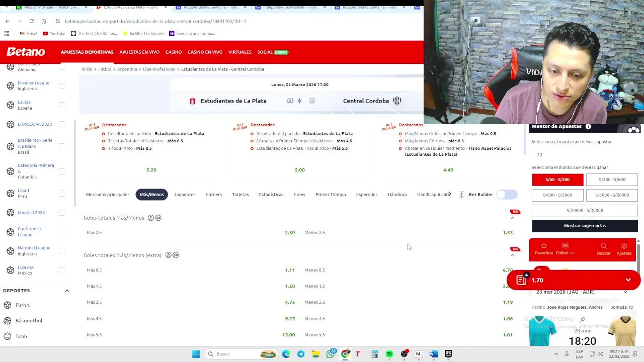
Task: Check the Premier League Inglaterra checkbox
Action: click(x=62, y=86)
